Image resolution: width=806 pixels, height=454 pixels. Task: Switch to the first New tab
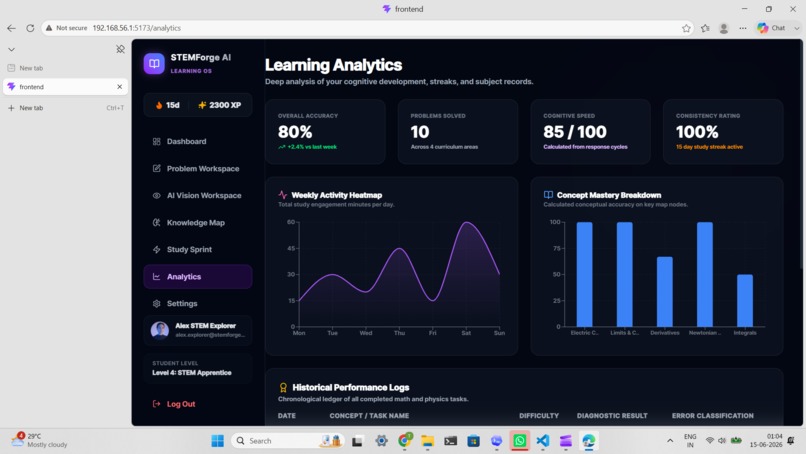click(x=65, y=68)
